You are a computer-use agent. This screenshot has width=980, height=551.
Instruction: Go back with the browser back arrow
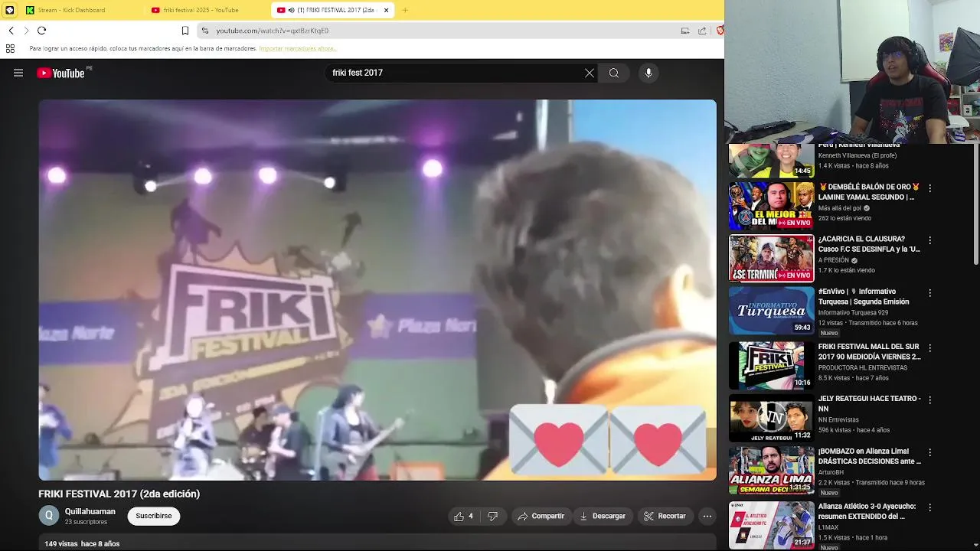click(x=11, y=31)
